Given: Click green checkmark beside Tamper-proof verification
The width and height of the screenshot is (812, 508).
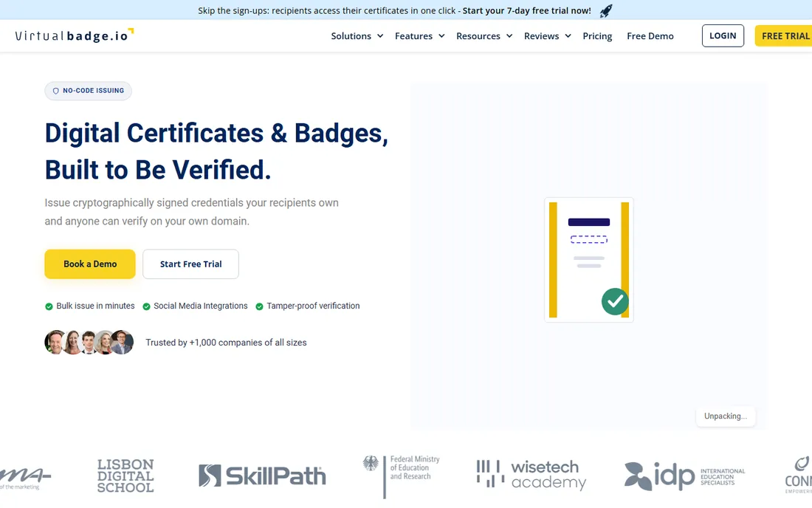Looking at the screenshot, I should click(259, 306).
